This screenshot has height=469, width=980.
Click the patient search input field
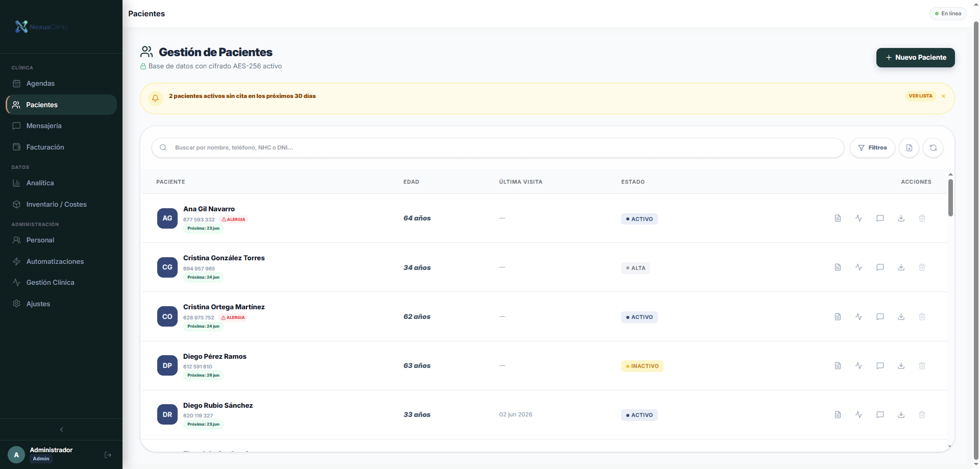(x=498, y=148)
